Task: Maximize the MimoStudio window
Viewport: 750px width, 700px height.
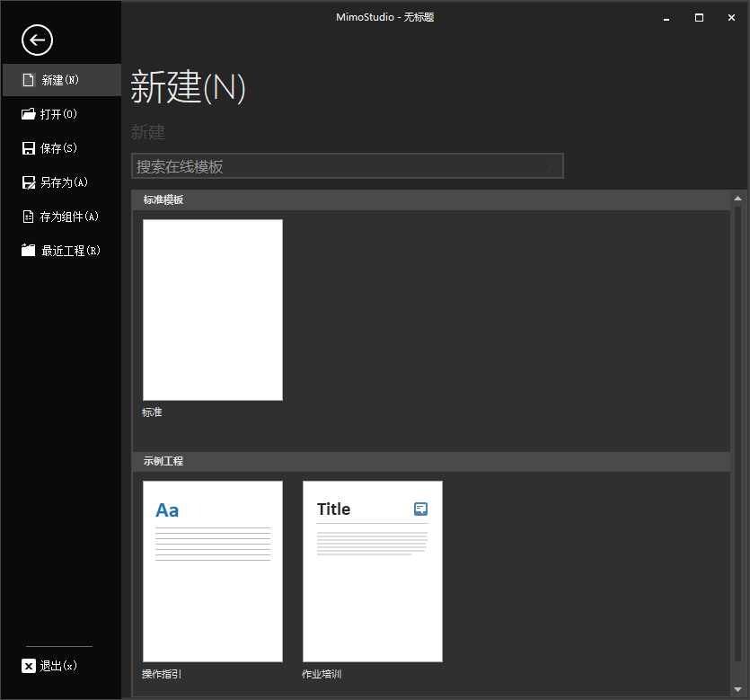Action: coord(699,17)
